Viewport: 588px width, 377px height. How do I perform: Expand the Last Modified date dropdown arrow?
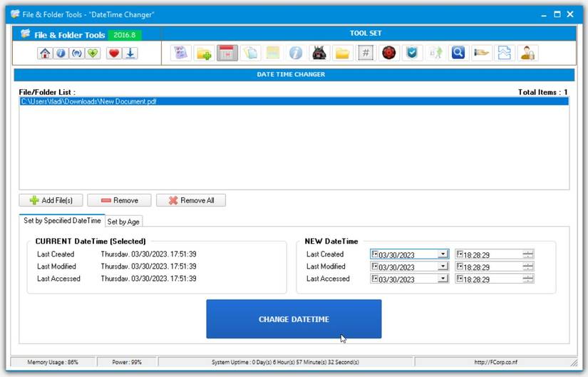coord(443,267)
